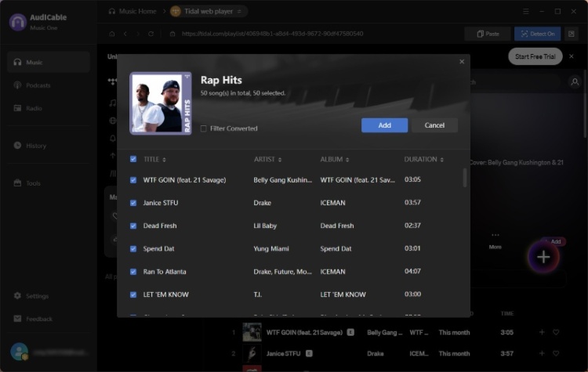This screenshot has height=372, width=588.
Task: Favorite Janice STFU track with heart
Action: (x=556, y=353)
